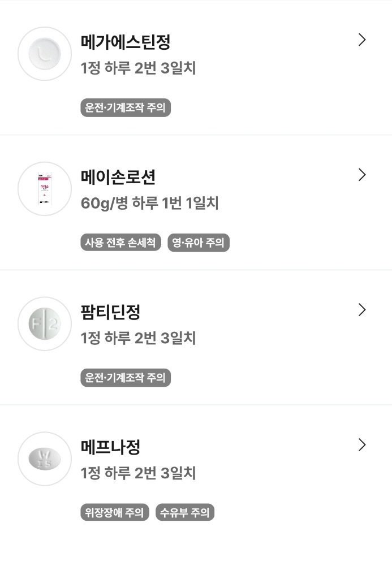Open 메프나정 details arrow
This screenshot has width=392, height=579.
tap(362, 445)
